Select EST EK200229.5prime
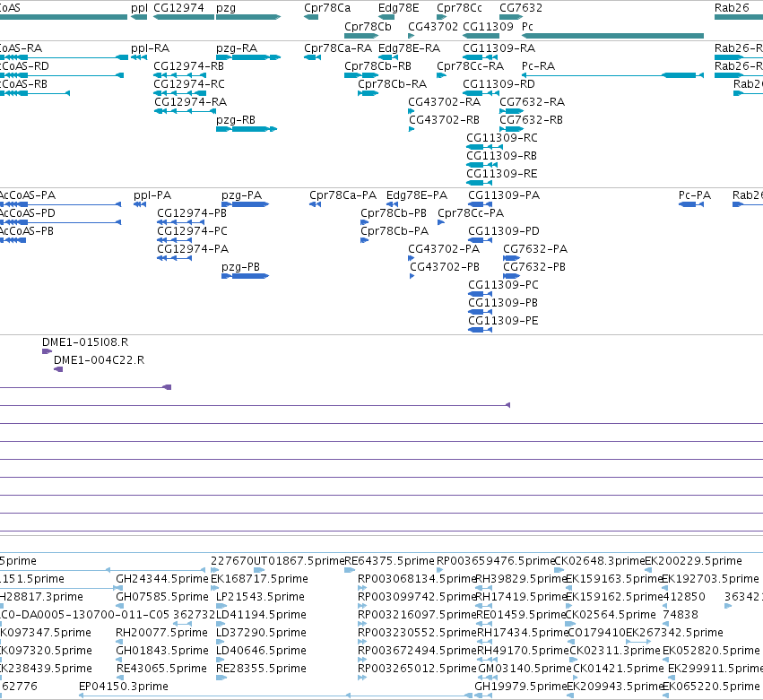This screenshot has width=763, height=700. point(693,561)
